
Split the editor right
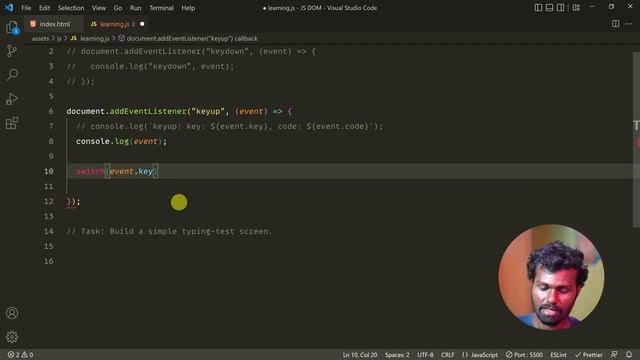point(615,24)
